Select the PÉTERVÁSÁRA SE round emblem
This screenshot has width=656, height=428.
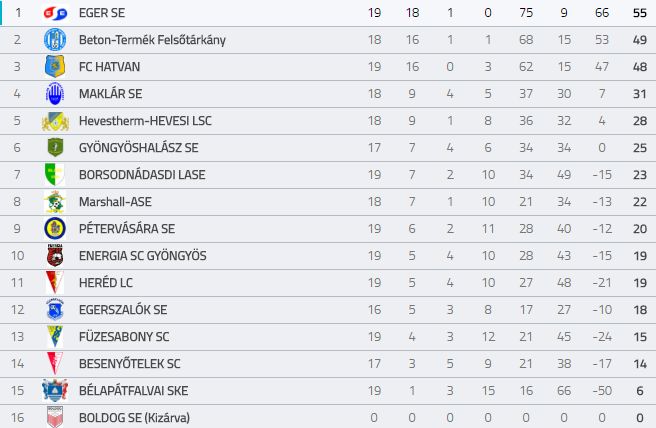click(x=55, y=228)
